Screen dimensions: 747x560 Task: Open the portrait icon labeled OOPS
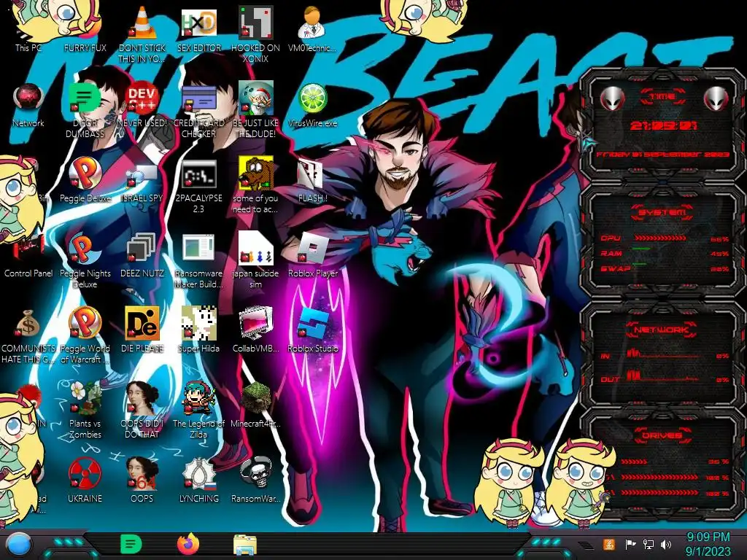point(142,481)
